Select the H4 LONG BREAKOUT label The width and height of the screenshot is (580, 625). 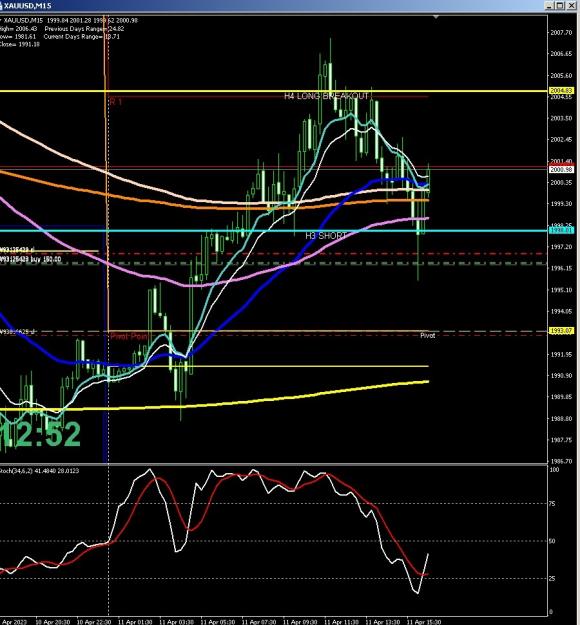326,96
